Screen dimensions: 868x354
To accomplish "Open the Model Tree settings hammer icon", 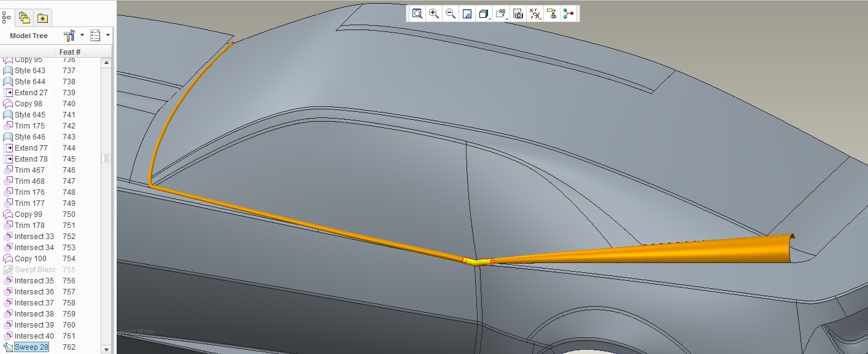I will tap(69, 36).
